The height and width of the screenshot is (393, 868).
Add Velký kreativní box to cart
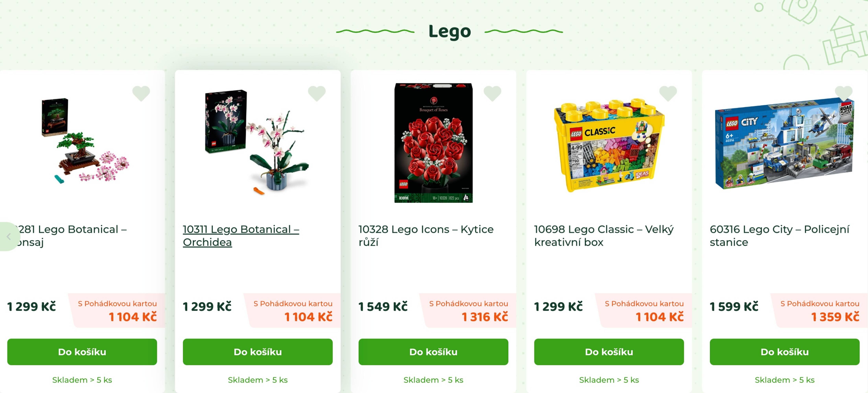[x=609, y=352]
